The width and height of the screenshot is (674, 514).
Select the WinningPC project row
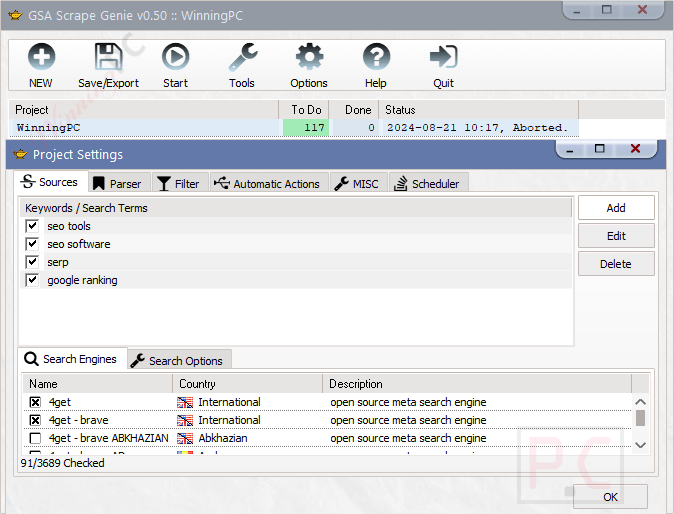(140, 128)
